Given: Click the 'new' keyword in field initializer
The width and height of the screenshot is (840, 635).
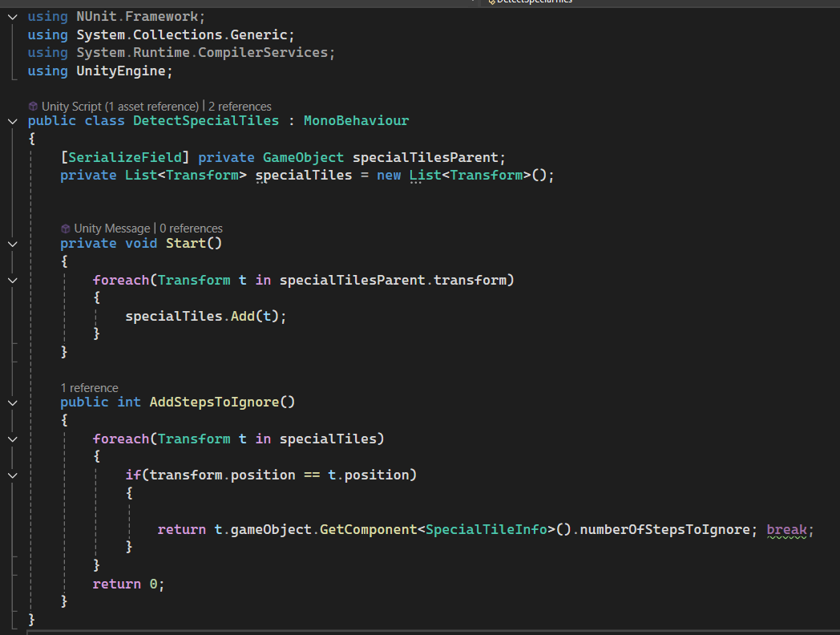Looking at the screenshot, I should tap(389, 176).
